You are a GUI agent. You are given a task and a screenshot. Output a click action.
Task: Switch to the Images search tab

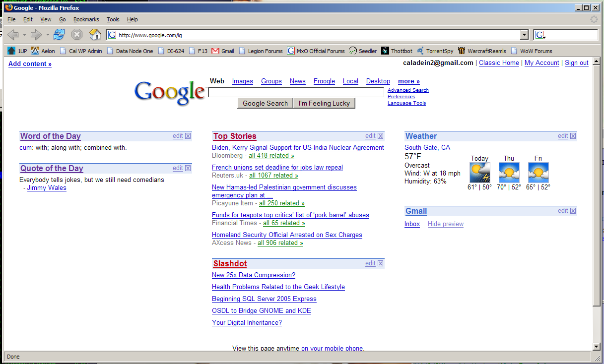point(243,81)
